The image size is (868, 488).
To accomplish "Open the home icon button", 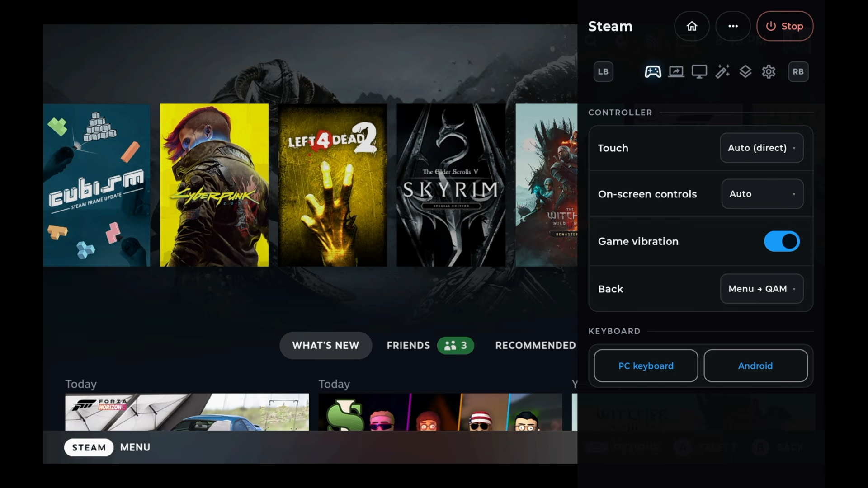I will tap(692, 26).
